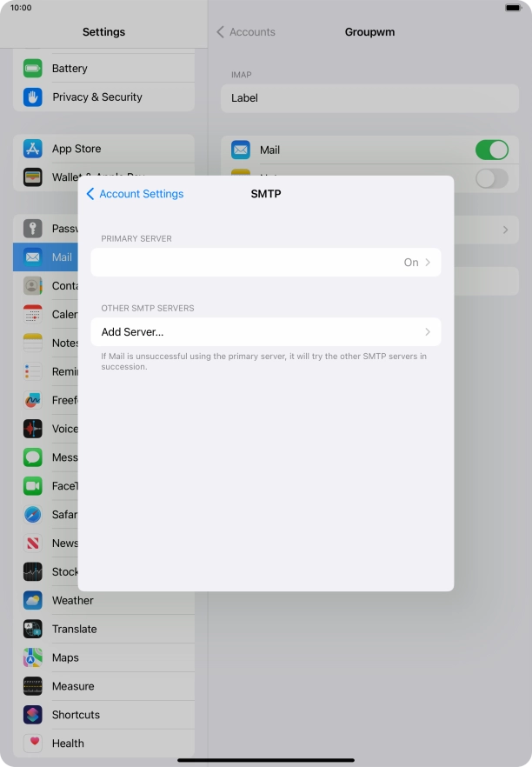The height and width of the screenshot is (767, 532).
Task: Go back to Account Settings
Action: click(135, 194)
